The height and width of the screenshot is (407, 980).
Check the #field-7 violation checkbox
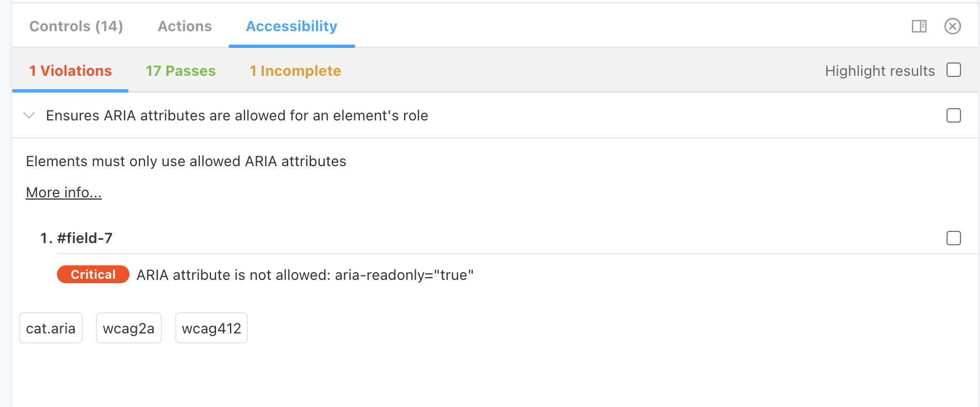click(954, 238)
